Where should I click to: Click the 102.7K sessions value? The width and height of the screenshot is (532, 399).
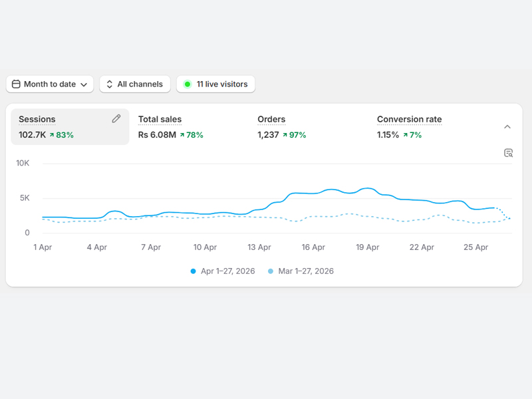[32, 135]
